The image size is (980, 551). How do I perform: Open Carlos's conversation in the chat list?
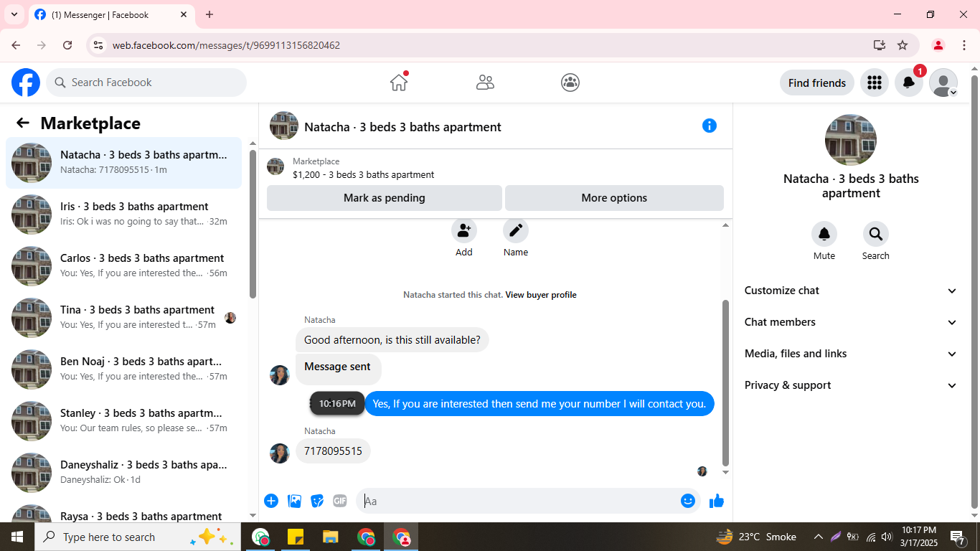coord(124,266)
